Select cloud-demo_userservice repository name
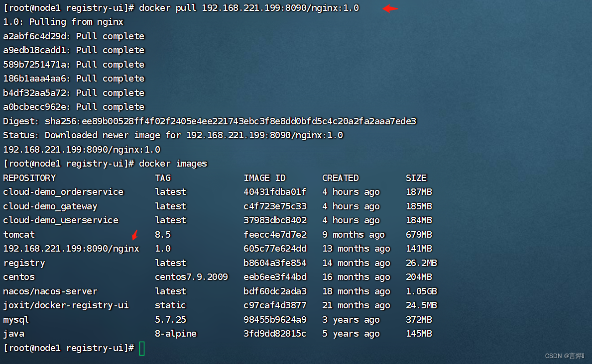The width and height of the screenshot is (592, 364). (61, 220)
